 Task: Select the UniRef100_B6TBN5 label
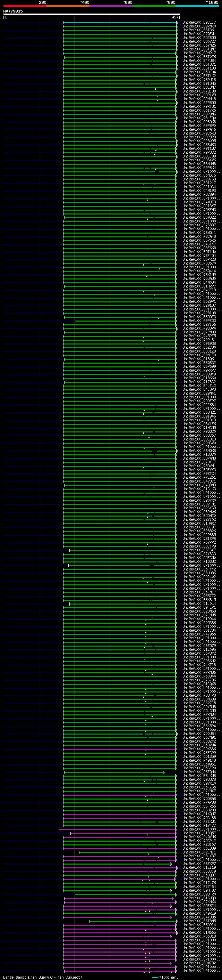(x=199, y=921)
